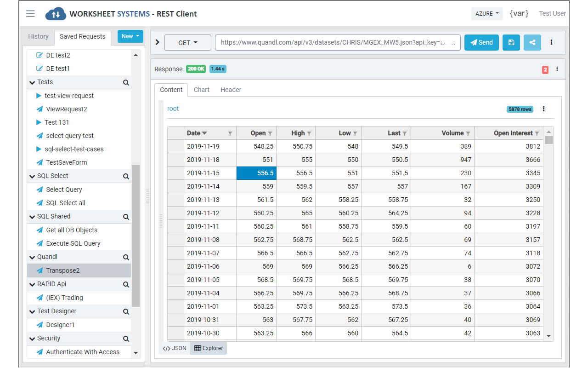Click the saved requests scrollbar down arrow
Screen dimensions: 588x368
point(136,353)
